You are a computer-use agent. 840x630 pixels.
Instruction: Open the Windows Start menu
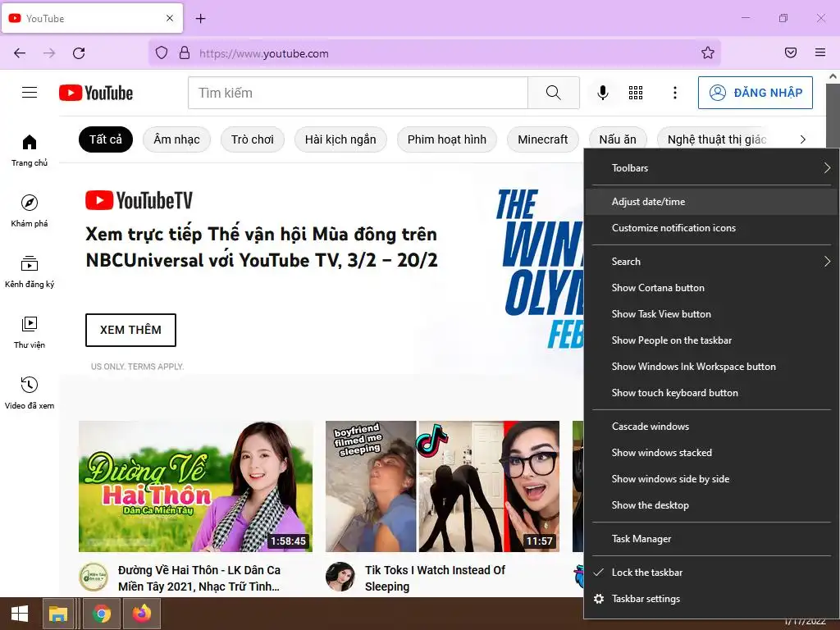pyautogui.click(x=20, y=614)
